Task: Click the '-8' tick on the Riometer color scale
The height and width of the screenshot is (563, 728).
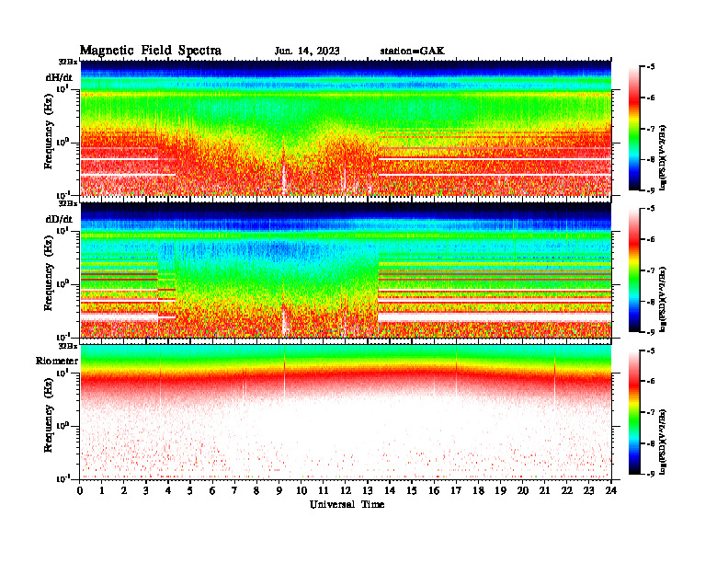Action: (651, 443)
